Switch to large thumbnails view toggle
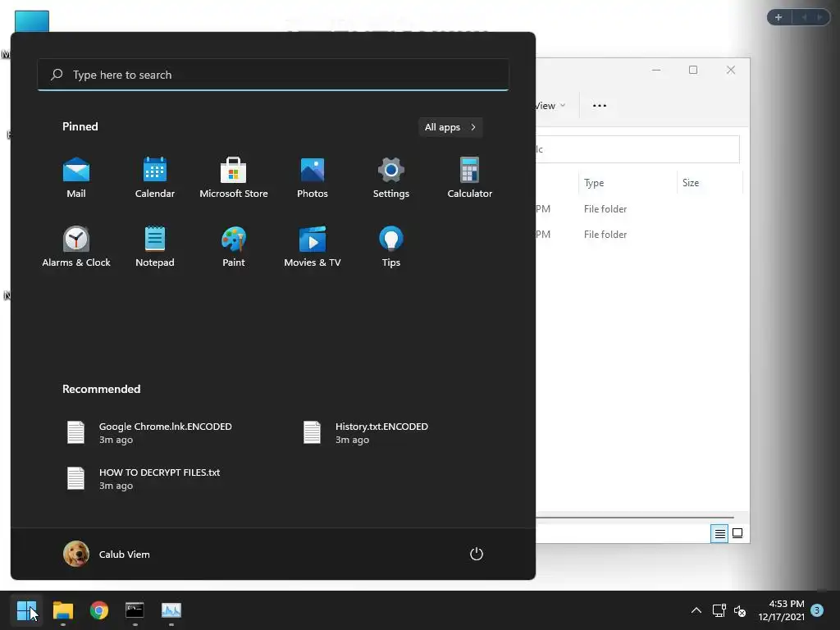 [x=737, y=533]
